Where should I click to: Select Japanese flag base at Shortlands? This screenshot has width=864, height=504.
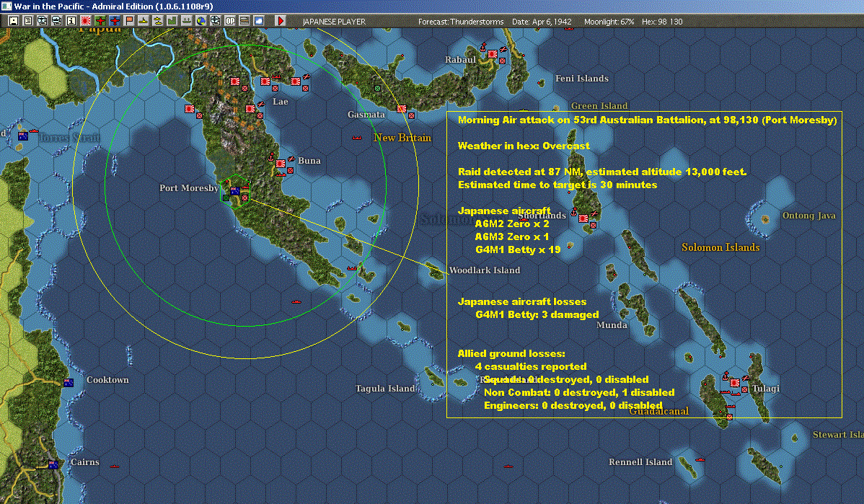583,218
